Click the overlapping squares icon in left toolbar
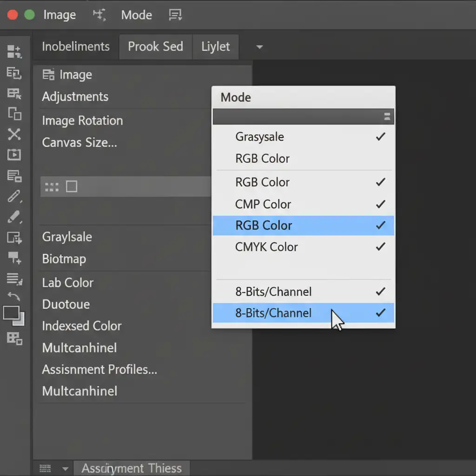 pos(14,113)
